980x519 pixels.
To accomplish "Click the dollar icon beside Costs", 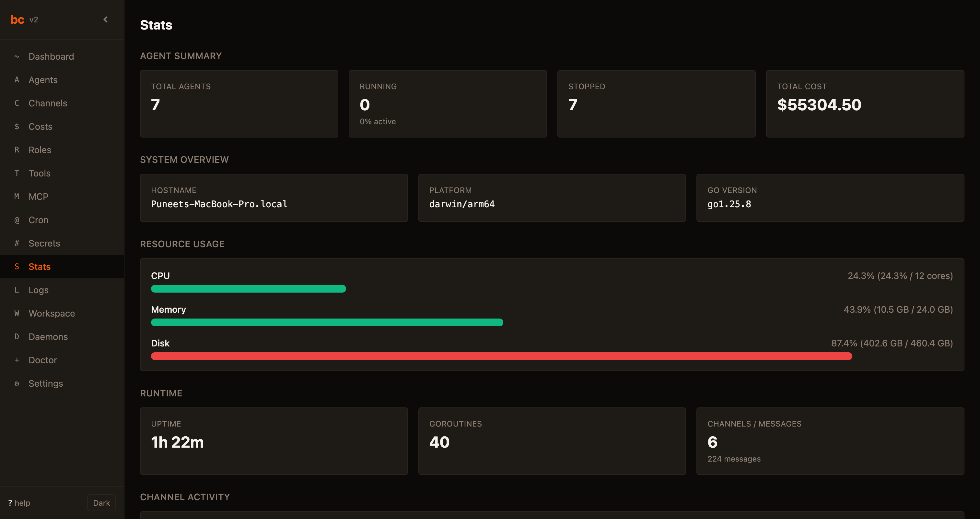I will tap(17, 127).
